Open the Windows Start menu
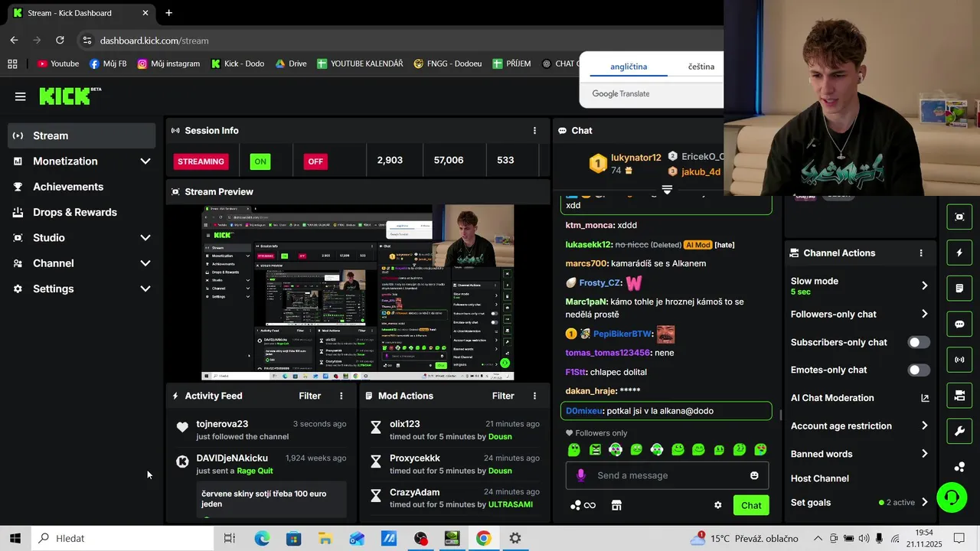The width and height of the screenshot is (980, 551). click(15, 538)
